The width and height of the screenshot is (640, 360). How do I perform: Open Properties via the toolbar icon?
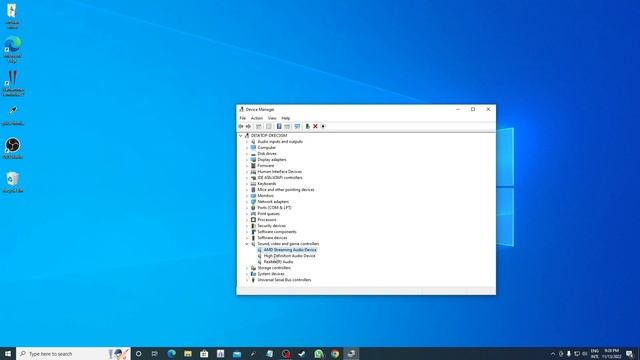[x=269, y=127]
